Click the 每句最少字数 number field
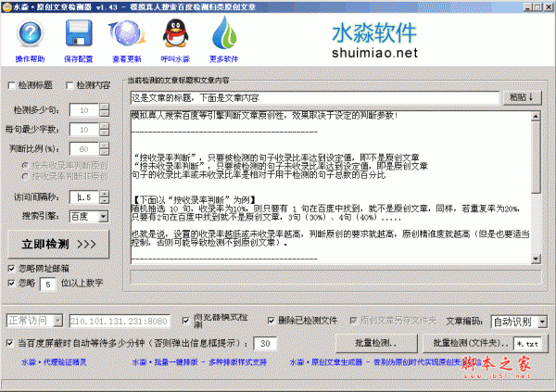 pyautogui.click(x=84, y=130)
